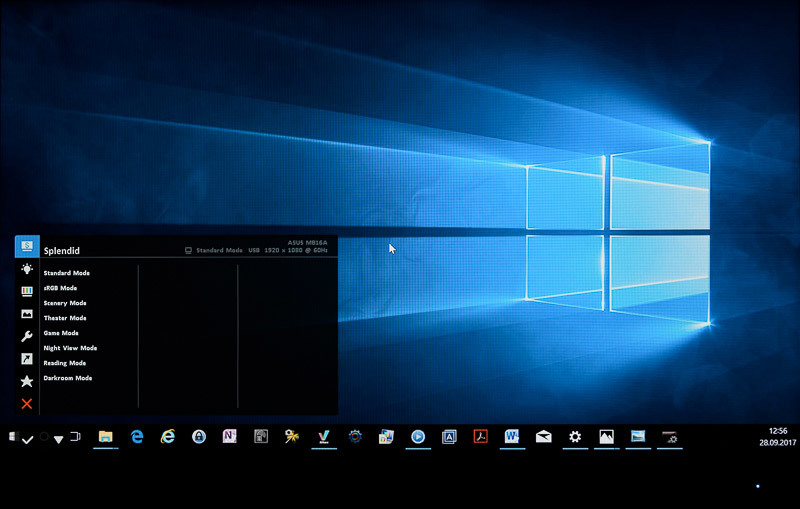Open Windows Settings gear in the taskbar
This screenshot has width=800, height=509.
[x=575, y=437]
